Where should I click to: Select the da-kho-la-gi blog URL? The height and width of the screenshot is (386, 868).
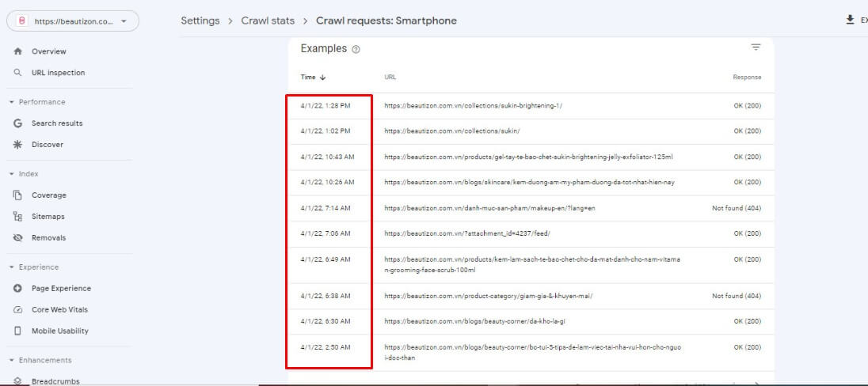pyautogui.click(x=474, y=321)
